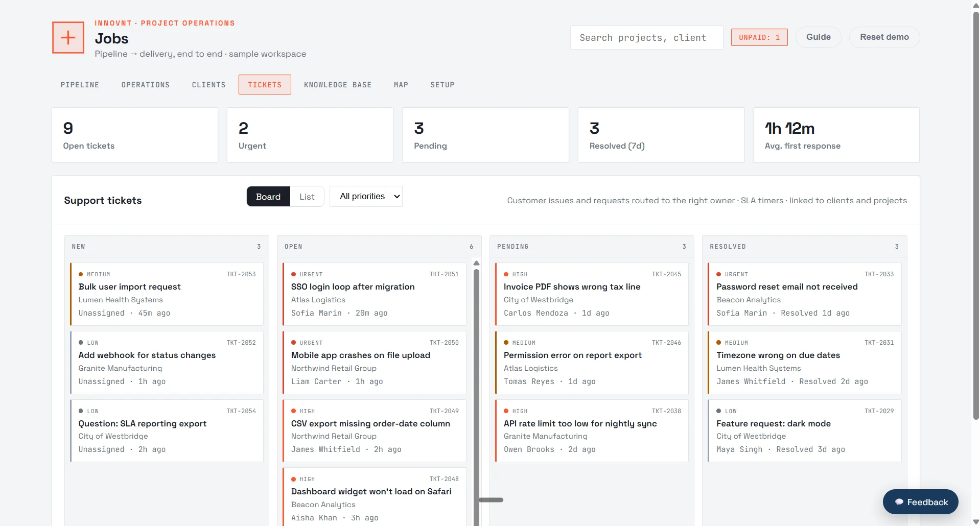Click the RESOLVED column header
Image resolution: width=980 pixels, height=526 pixels.
pyautogui.click(x=804, y=247)
